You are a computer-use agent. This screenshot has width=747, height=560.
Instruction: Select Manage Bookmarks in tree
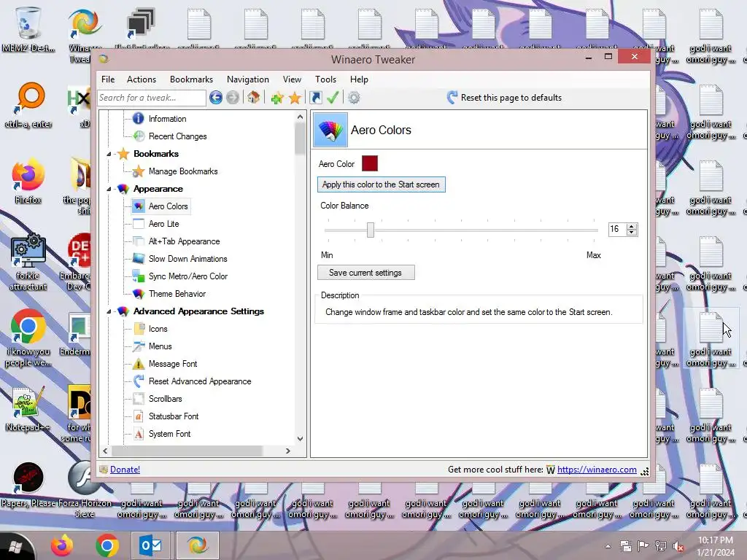183,171
